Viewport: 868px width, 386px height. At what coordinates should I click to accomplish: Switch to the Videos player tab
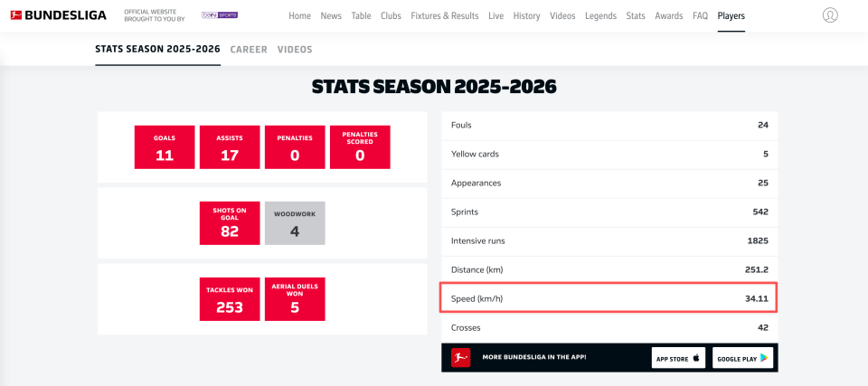(295, 50)
